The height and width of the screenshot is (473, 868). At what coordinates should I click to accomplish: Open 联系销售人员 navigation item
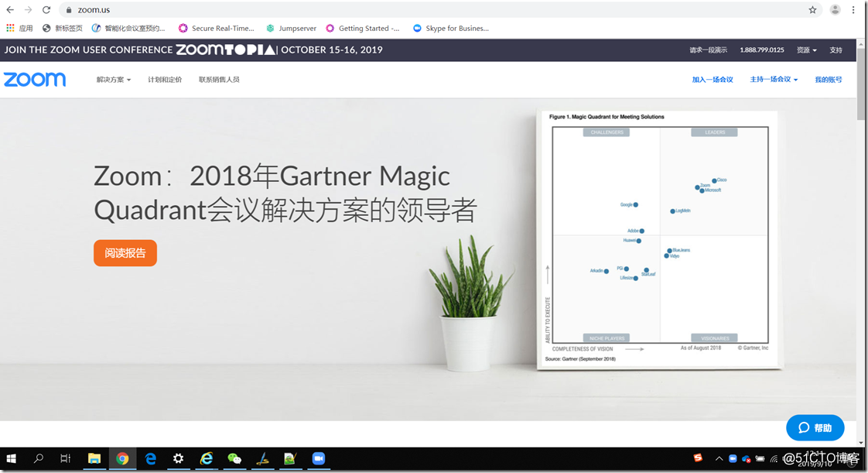(x=219, y=80)
